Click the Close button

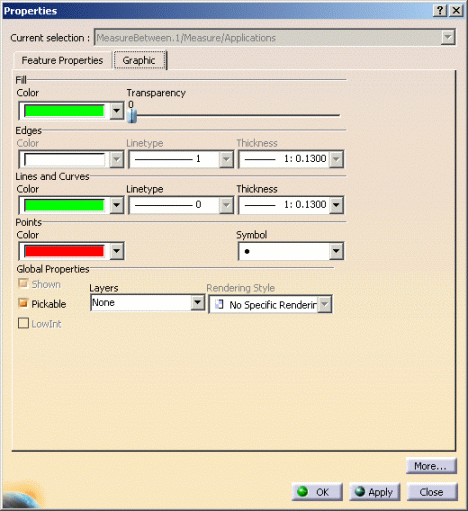[432, 492]
